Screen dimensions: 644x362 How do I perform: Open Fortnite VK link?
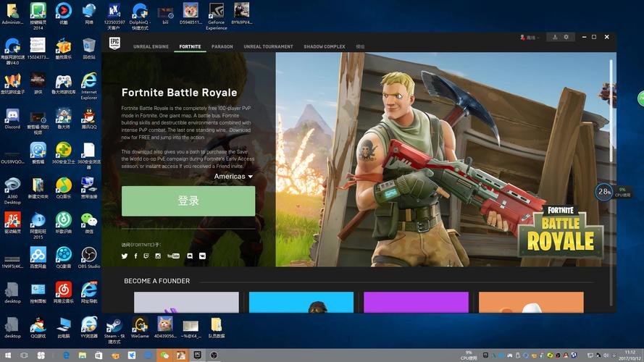click(x=203, y=256)
